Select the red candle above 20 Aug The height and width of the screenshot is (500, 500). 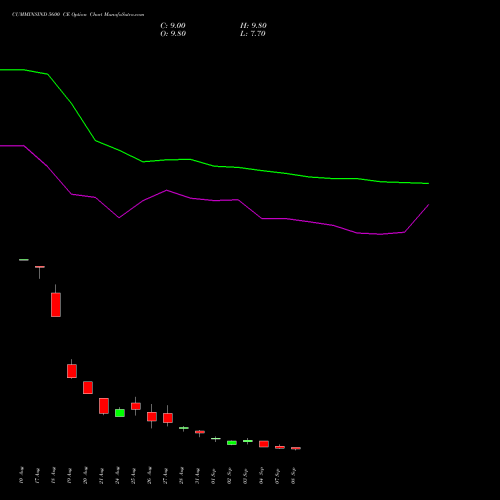pos(88,388)
